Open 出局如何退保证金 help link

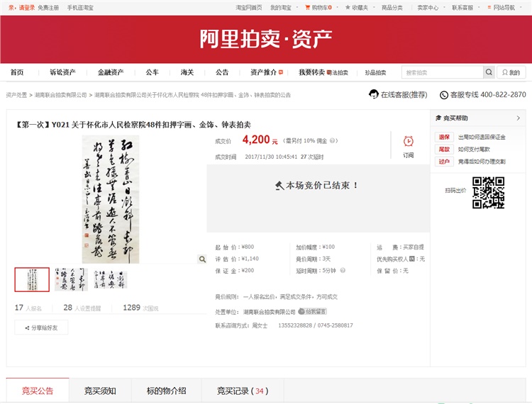coord(481,137)
